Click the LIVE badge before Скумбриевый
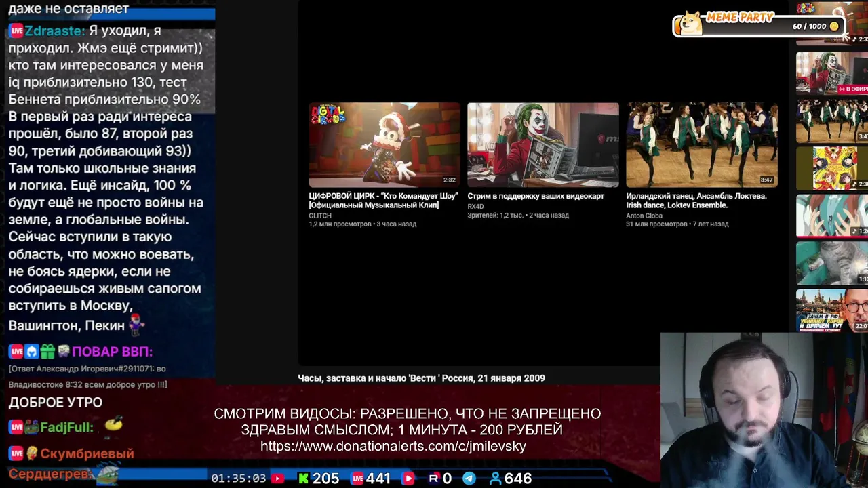This screenshot has width=868, height=488. tap(16, 453)
